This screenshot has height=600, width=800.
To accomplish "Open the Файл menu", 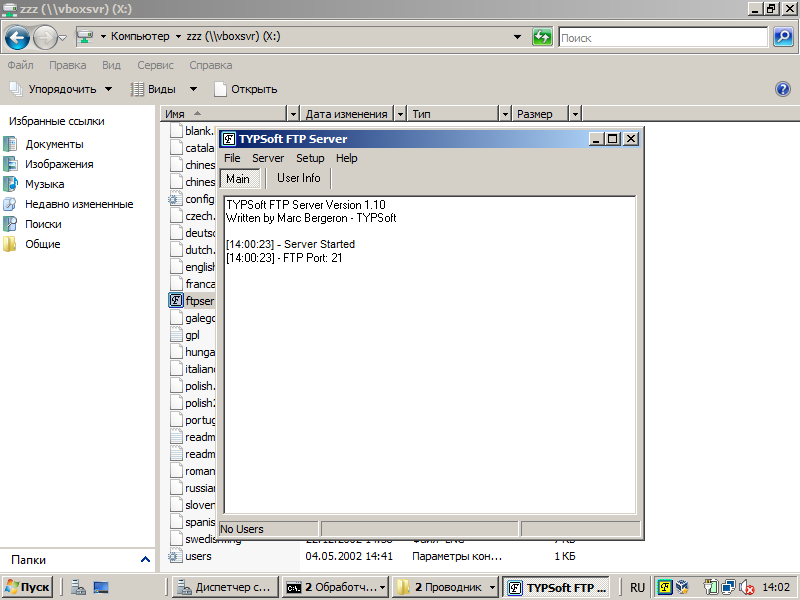I will pos(20,65).
